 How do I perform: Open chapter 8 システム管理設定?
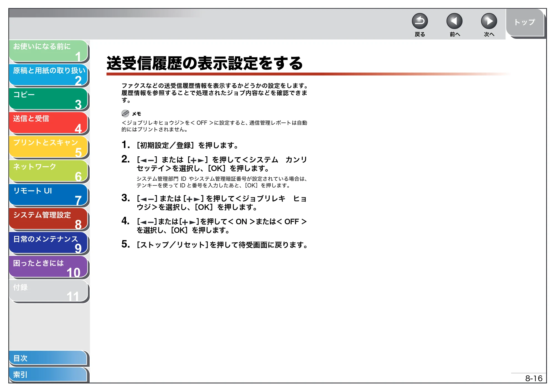click(49, 219)
